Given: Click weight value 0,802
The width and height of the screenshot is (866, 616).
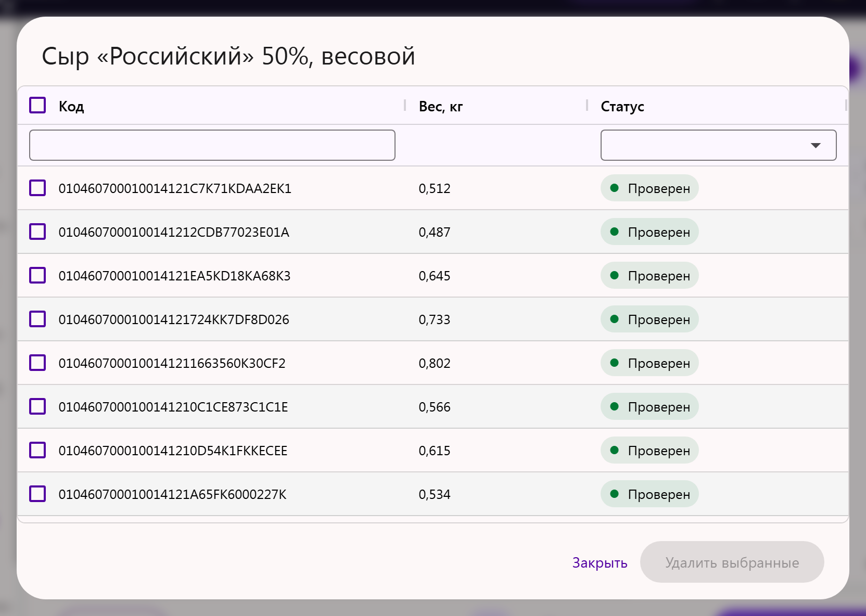Looking at the screenshot, I should point(435,363).
